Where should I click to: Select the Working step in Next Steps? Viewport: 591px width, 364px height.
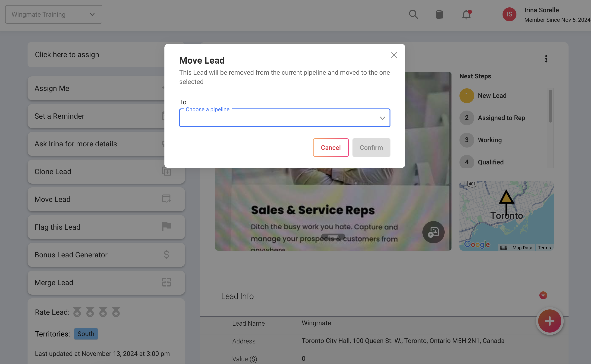pos(490,140)
